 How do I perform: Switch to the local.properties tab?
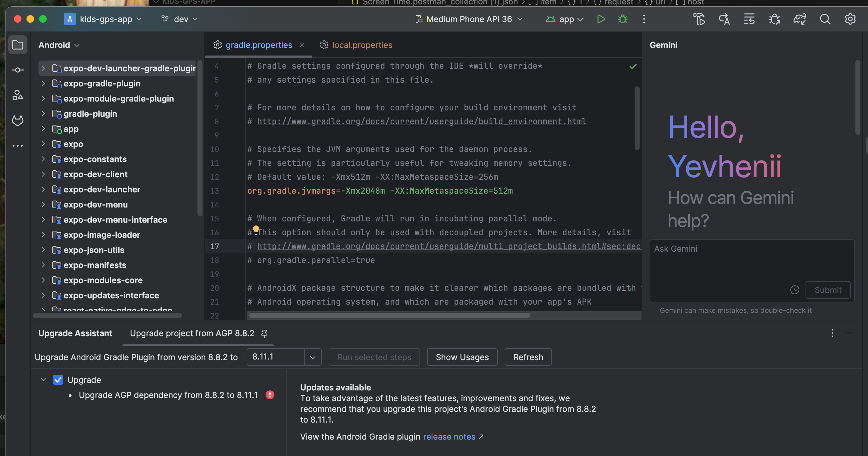(x=362, y=45)
